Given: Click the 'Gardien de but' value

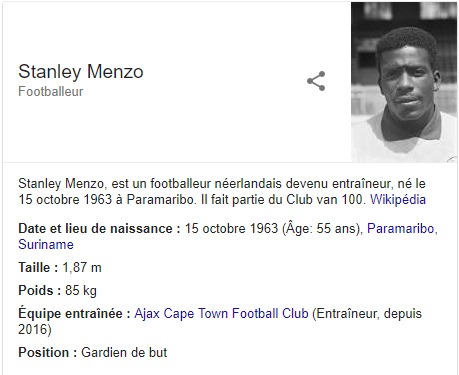Looking at the screenshot, I should tap(124, 352).
